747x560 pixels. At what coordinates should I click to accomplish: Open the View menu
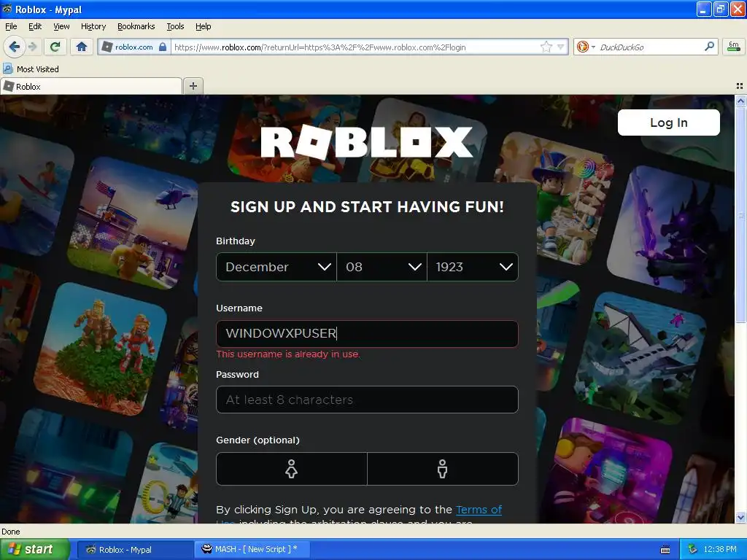coord(61,26)
